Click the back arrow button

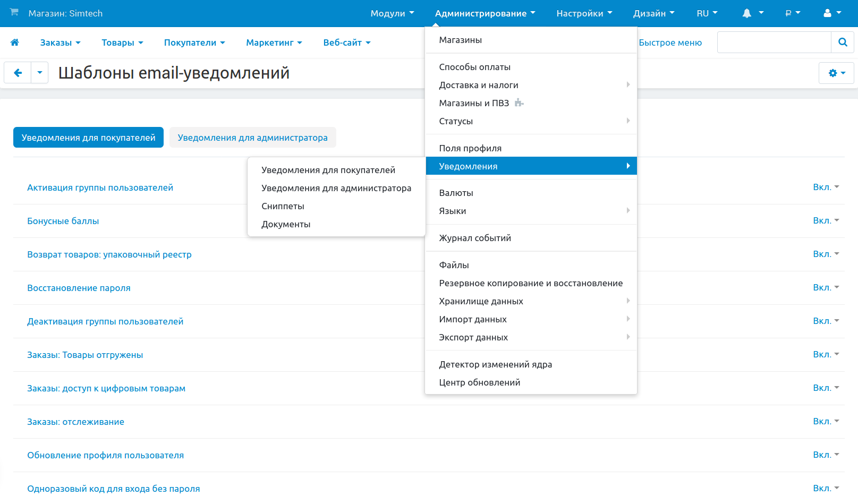click(18, 73)
